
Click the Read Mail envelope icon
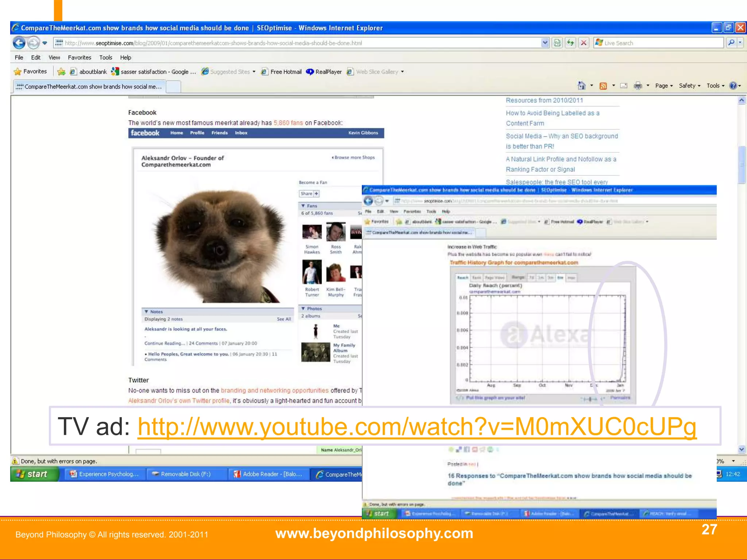click(624, 86)
